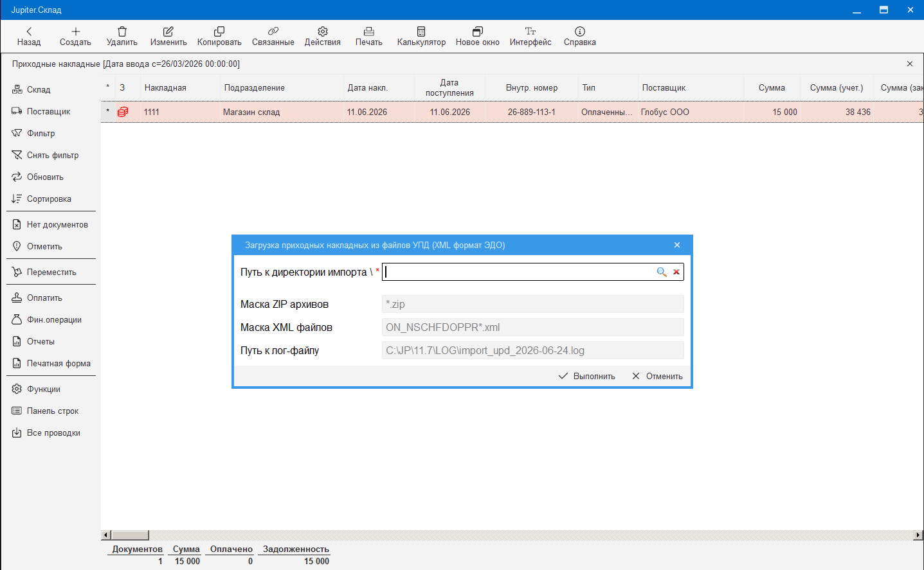924x570 pixels.
Task: Click horizontal scrollbar right arrow
Action: [918, 535]
